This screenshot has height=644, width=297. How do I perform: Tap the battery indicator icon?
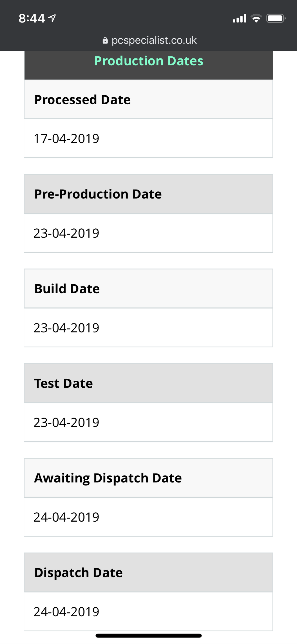(x=276, y=18)
